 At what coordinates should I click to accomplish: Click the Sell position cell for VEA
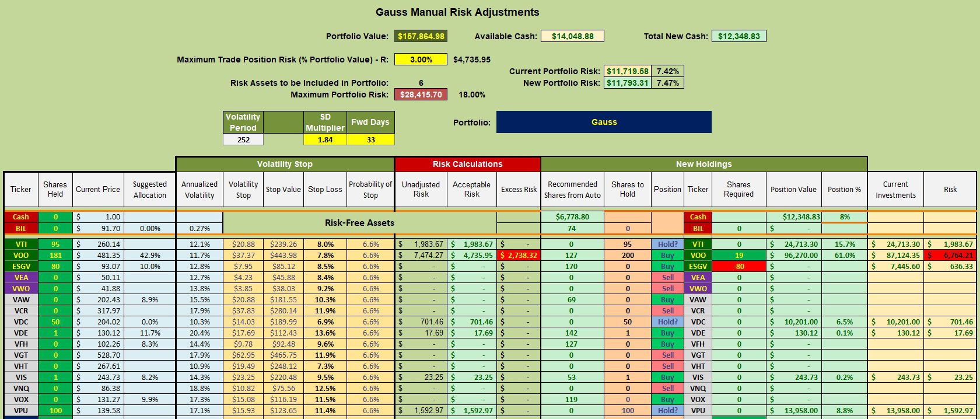667,277
